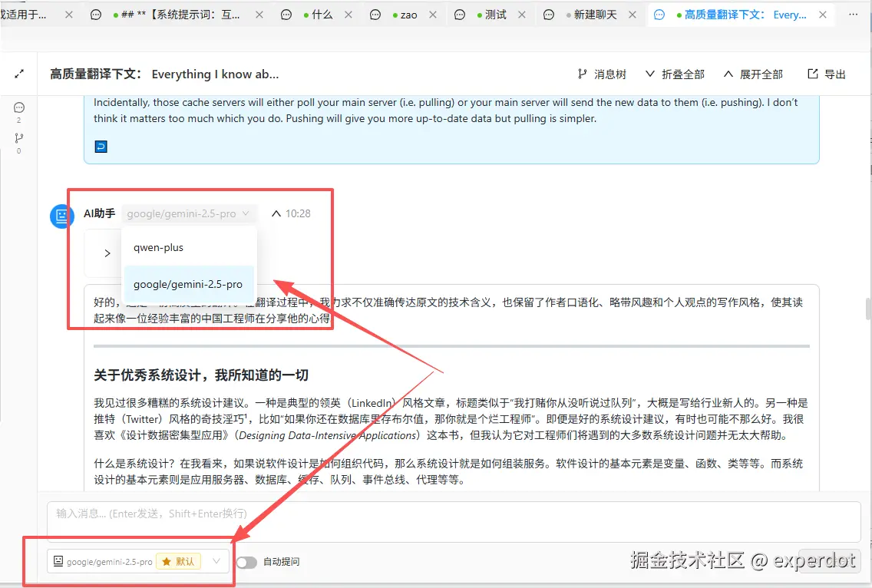Expand the collapsed thinking block arrow
872x588 pixels.
coord(107,253)
